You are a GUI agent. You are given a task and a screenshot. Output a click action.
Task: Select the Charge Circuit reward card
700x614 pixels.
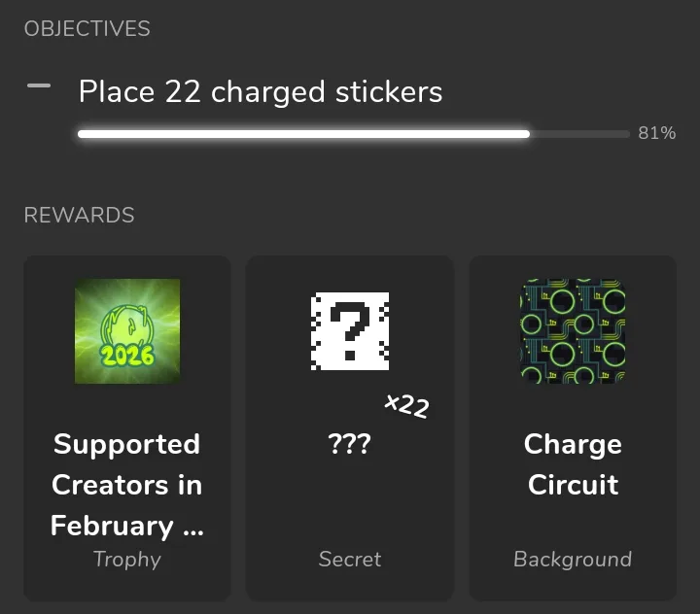click(573, 515)
